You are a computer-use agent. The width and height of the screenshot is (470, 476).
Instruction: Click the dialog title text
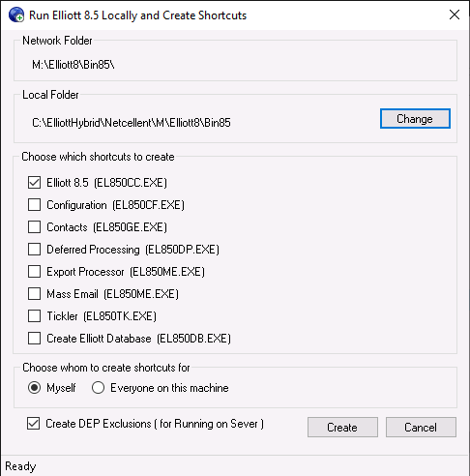point(137,15)
